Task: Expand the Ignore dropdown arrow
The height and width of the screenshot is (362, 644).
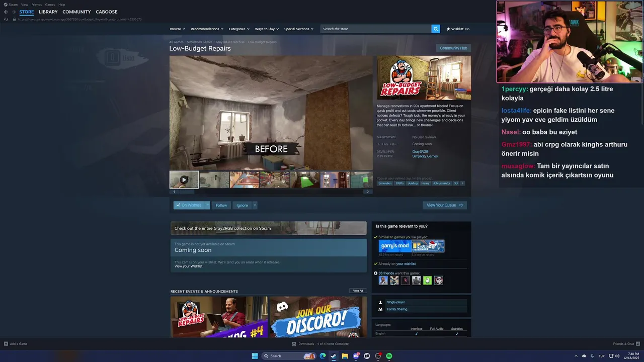Action: (x=255, y=205)
